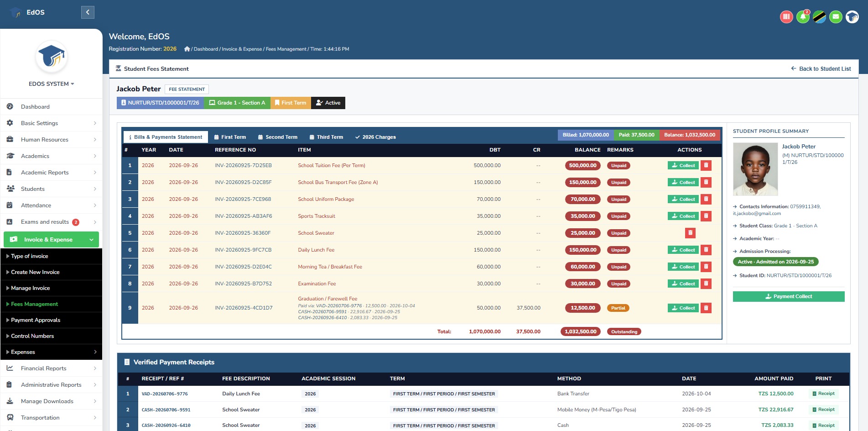Print Receipt for VAD-20260706-9776
The image size is (868, 431).
pyautogui.click(x=823, y=394)
